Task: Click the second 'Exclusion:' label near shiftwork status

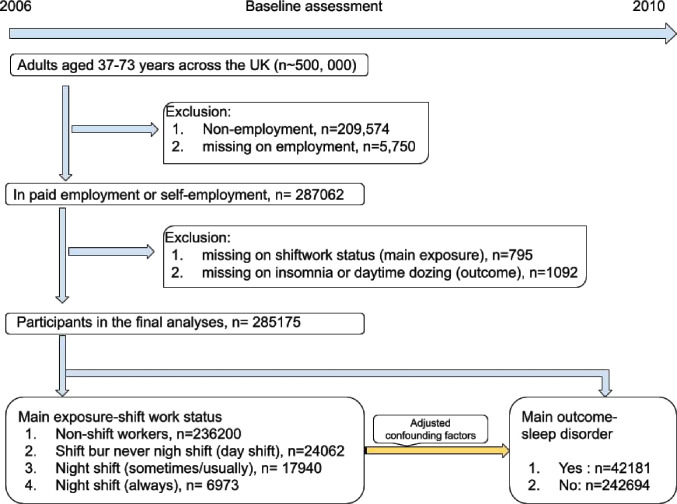Action: pyautogui.click(x=198, y=238)
